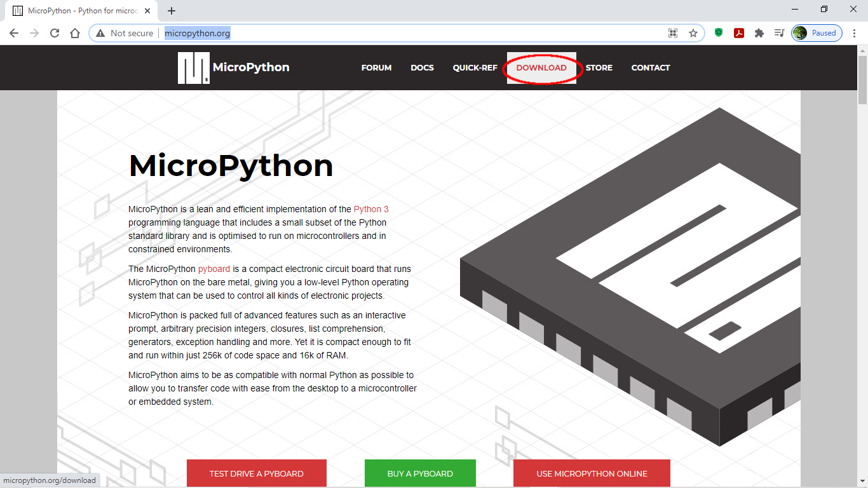The height and width of the screenshot is (488, 868).
Task: Click the home icon in the toolbar
Action: pos(74,32)
